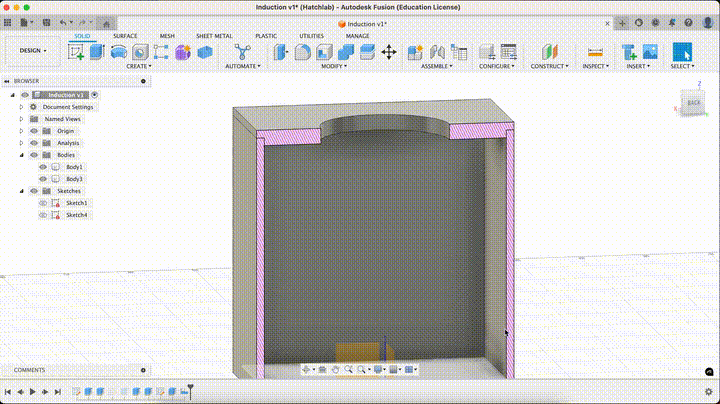Screen dimensions: 720x404
Task: Select the Press Pull tool
Action: coord(281,52)
